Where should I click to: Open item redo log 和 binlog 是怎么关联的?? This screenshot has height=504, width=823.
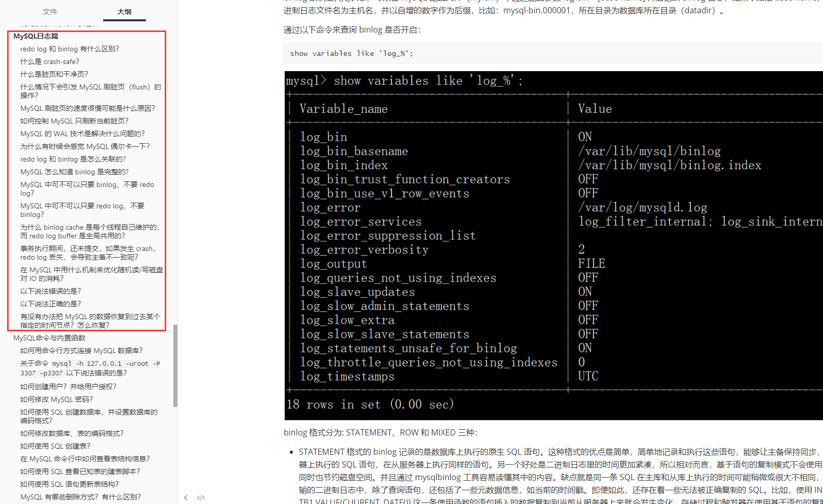coord(73,159)
